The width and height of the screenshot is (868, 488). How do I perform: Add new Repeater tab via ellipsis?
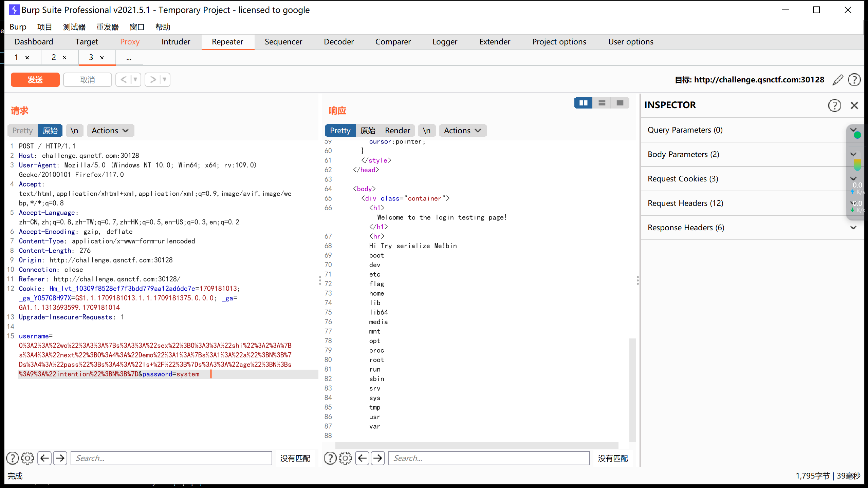tap(129, 58)
